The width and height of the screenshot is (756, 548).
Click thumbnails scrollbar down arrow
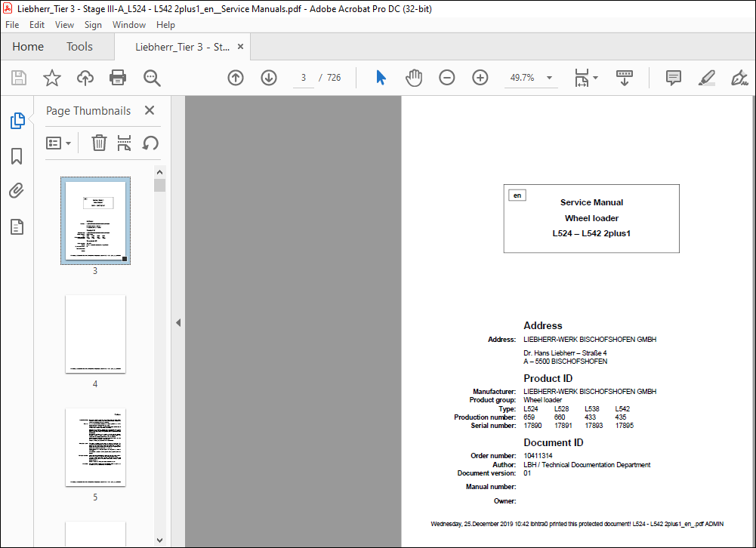click(159, 540)
